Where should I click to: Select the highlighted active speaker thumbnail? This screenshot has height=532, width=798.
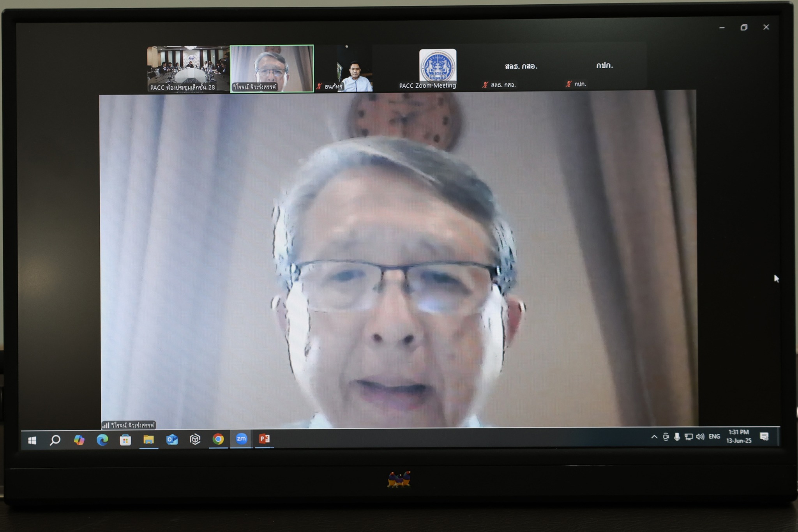pyautogui.click(x=272, y=69)
